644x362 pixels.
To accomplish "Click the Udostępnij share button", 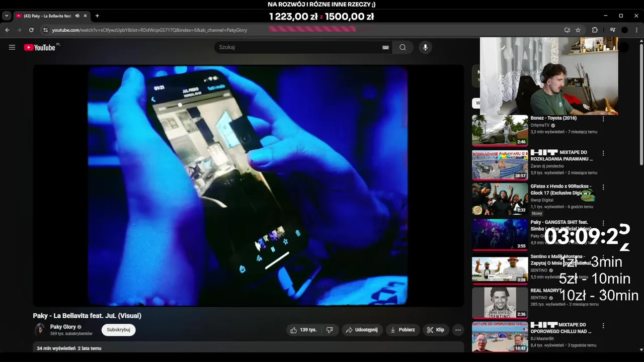I will pos(362,330).
